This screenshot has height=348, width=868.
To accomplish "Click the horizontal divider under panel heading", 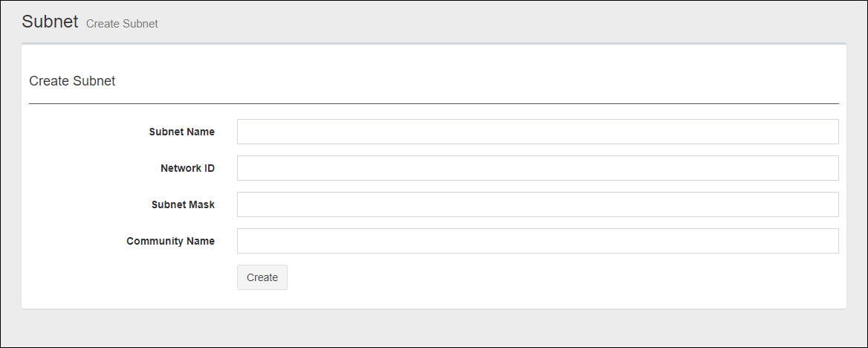I will 433,103.
